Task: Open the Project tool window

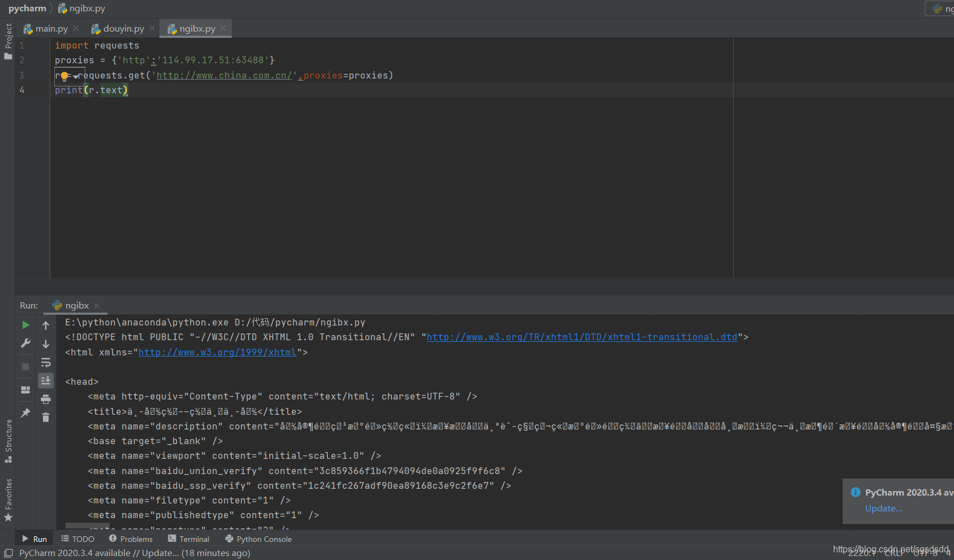Action: pos(8,41)
